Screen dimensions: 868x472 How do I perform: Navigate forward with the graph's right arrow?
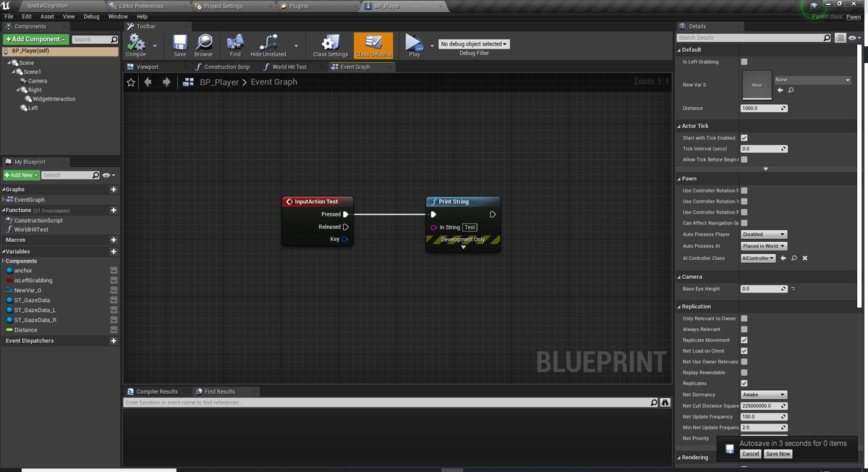[166, 82]
